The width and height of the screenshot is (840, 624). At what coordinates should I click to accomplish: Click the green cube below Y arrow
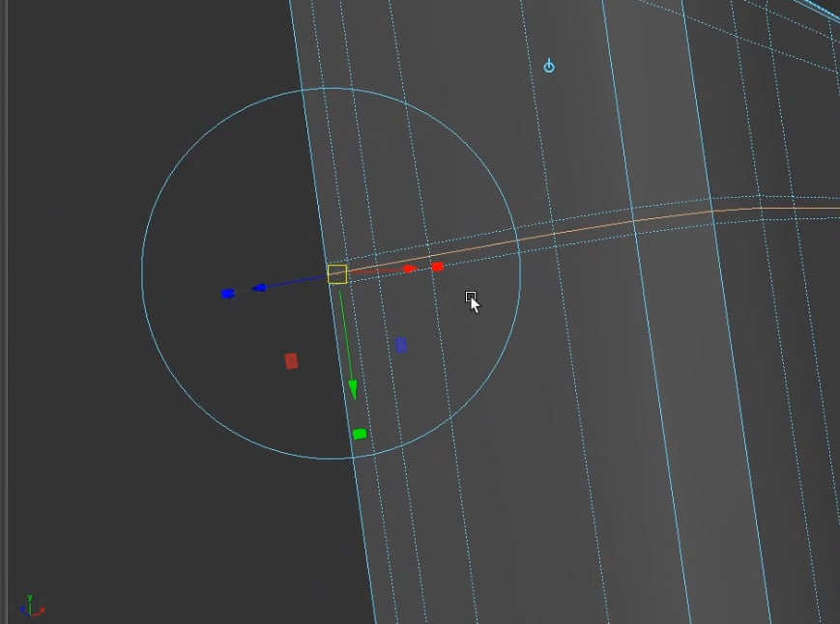pyautogui.click(x=360, y=434)
